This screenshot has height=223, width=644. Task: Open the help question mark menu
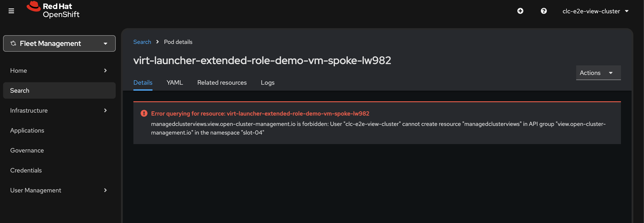pyautogui.click(x=544, y=11)
